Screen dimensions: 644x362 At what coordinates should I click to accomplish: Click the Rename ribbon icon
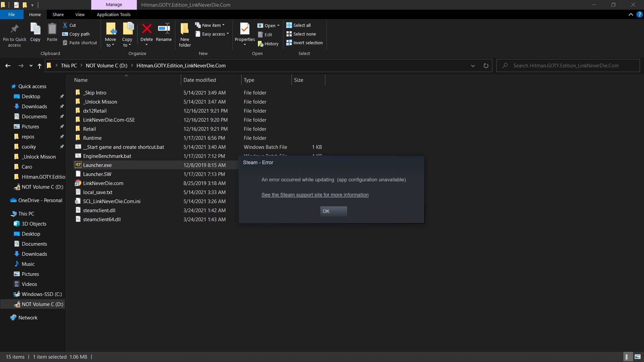coord(164,33)
